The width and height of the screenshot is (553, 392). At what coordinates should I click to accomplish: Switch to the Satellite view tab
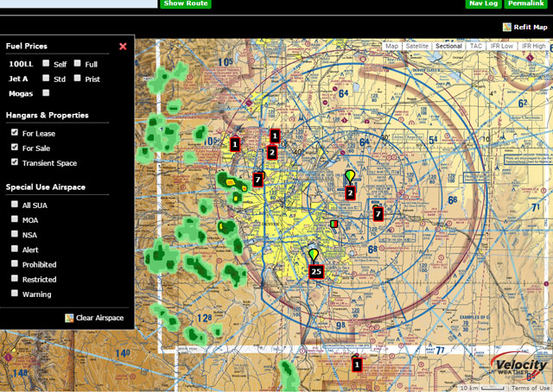click(x=416, y=46)
